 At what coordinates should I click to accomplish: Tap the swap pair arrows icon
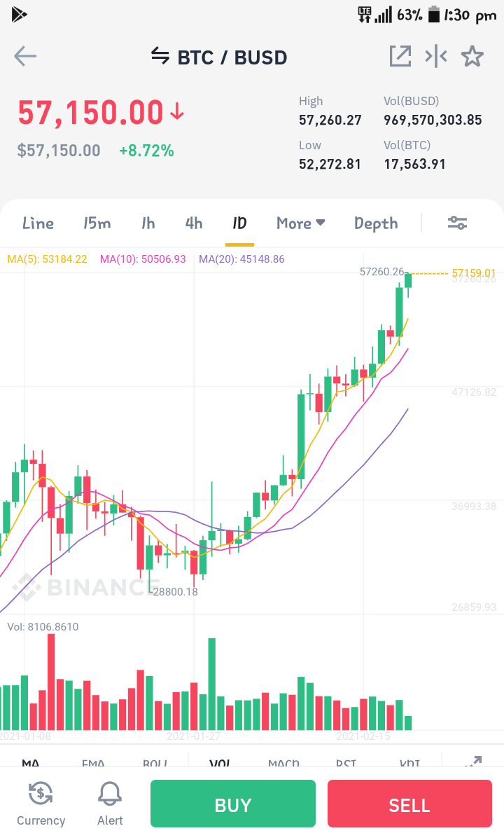(x=160, y=55)
